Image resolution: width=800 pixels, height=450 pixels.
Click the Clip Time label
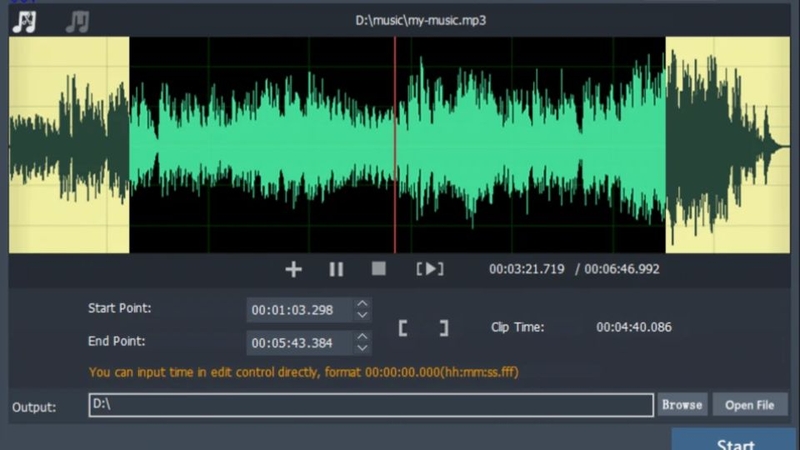click(x=517, y=327)
